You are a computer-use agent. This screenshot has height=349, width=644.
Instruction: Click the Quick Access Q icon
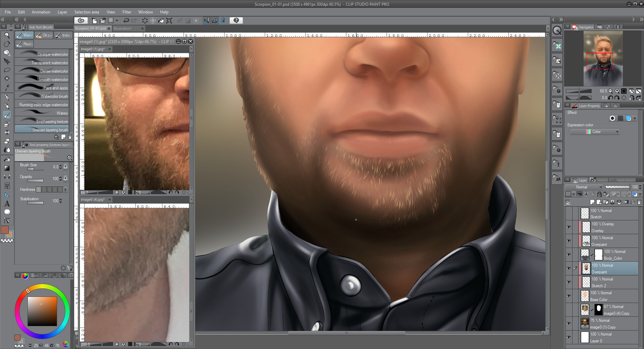click(x=557, y=31)
